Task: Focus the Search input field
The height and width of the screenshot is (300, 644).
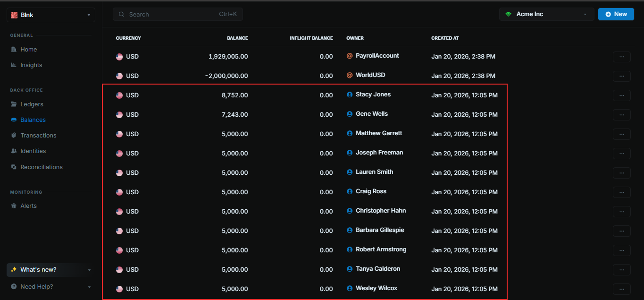Action: coord(178,15)
